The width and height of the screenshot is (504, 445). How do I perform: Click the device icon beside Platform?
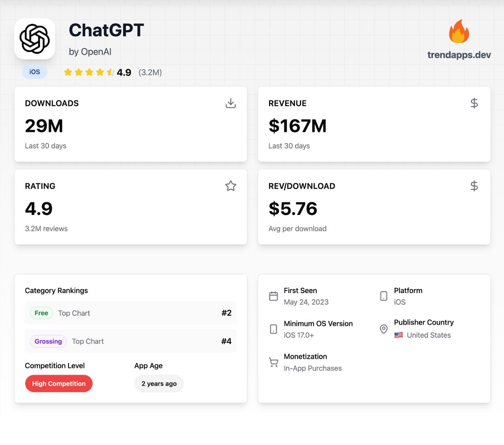(383, 296)
